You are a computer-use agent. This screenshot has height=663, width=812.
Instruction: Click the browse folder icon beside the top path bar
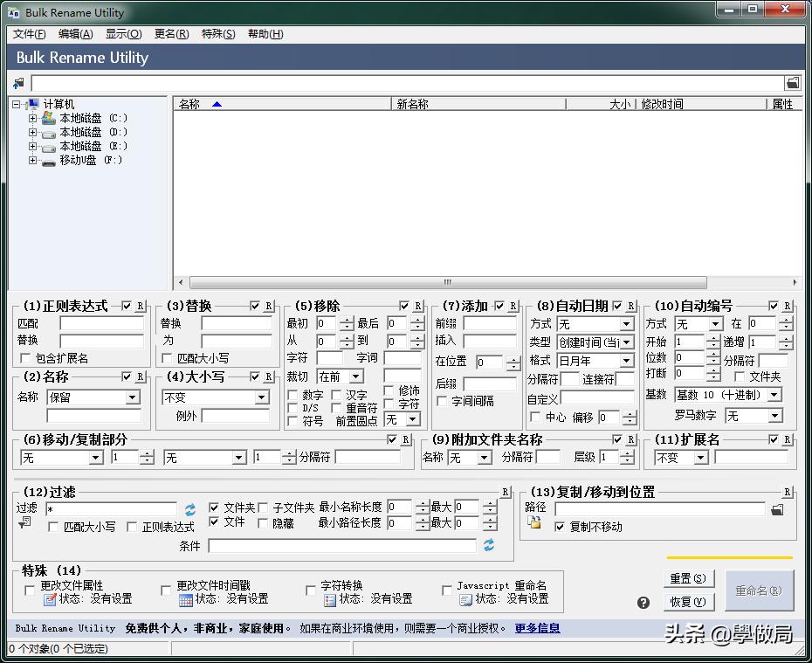792,83
